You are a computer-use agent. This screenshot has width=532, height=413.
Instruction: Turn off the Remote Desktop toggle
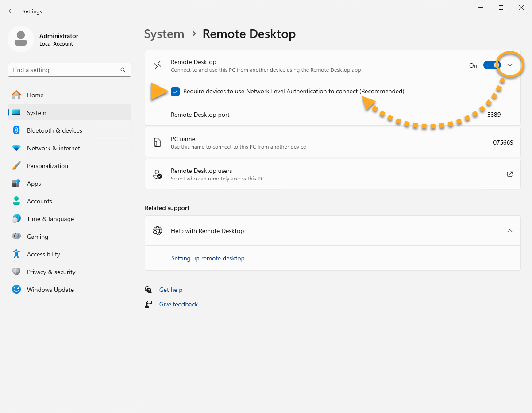pyautogui.click(x=491, y=65)
